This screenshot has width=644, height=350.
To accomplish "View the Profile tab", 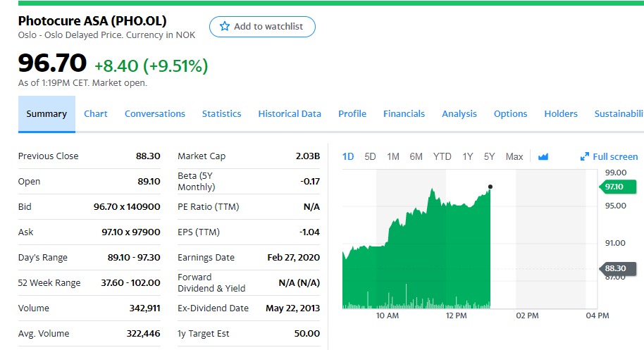I will pos(352,113).
